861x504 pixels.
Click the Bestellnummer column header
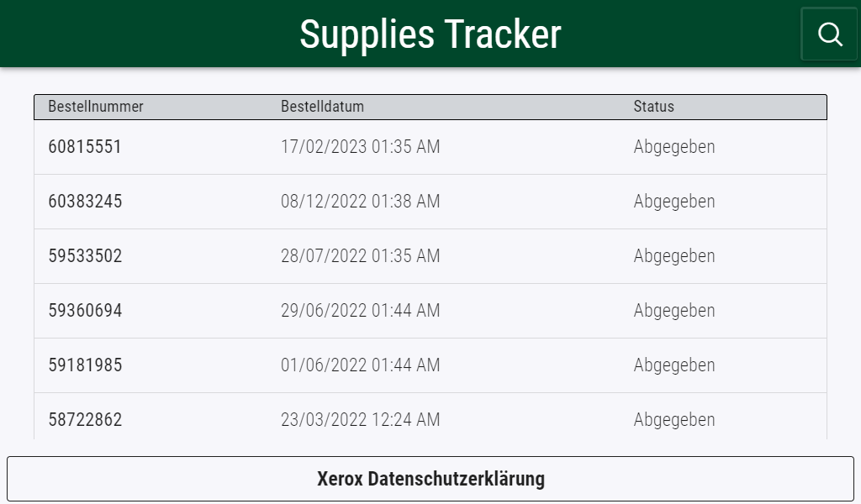[96, 107]
